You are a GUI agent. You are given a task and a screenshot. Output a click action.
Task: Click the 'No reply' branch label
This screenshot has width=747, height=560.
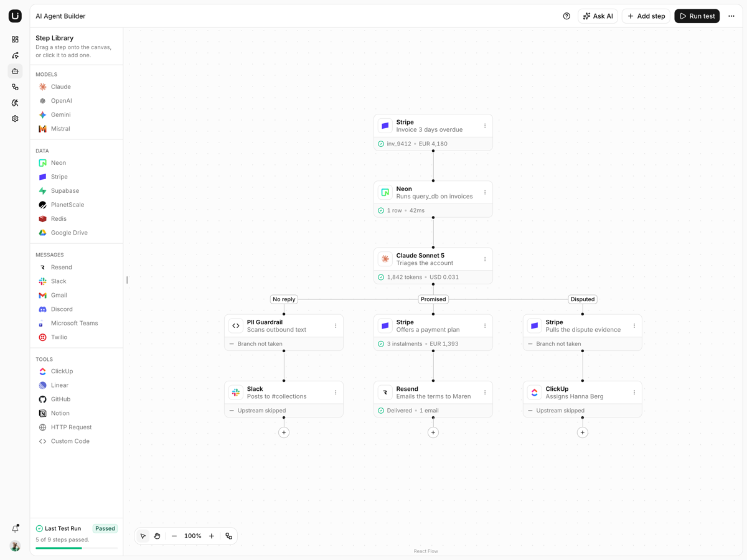tap(284, 299)
